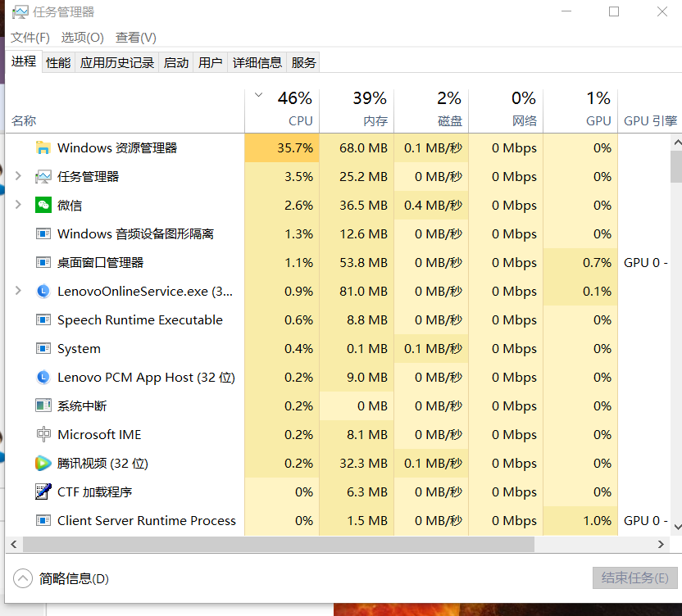Select the green 微信 icon
The width and height of the screenshot is (682, 616).
coord(43,205)
